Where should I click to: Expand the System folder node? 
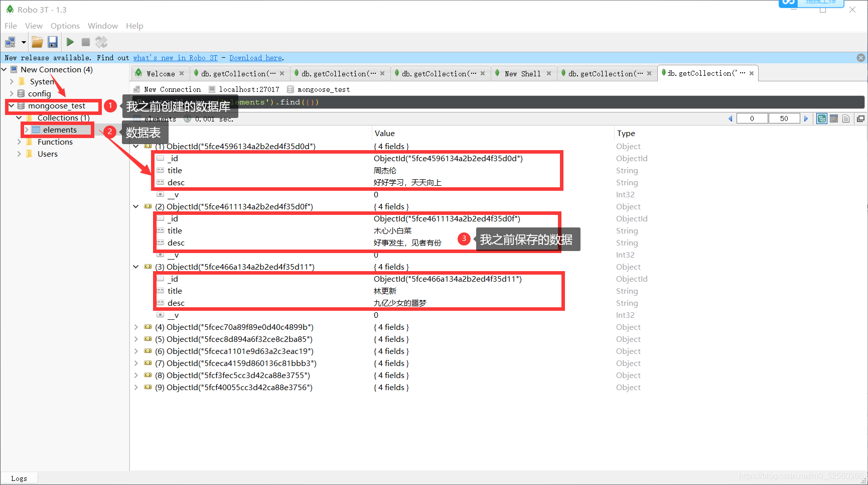pyautogui.click(x=12, y=81)
